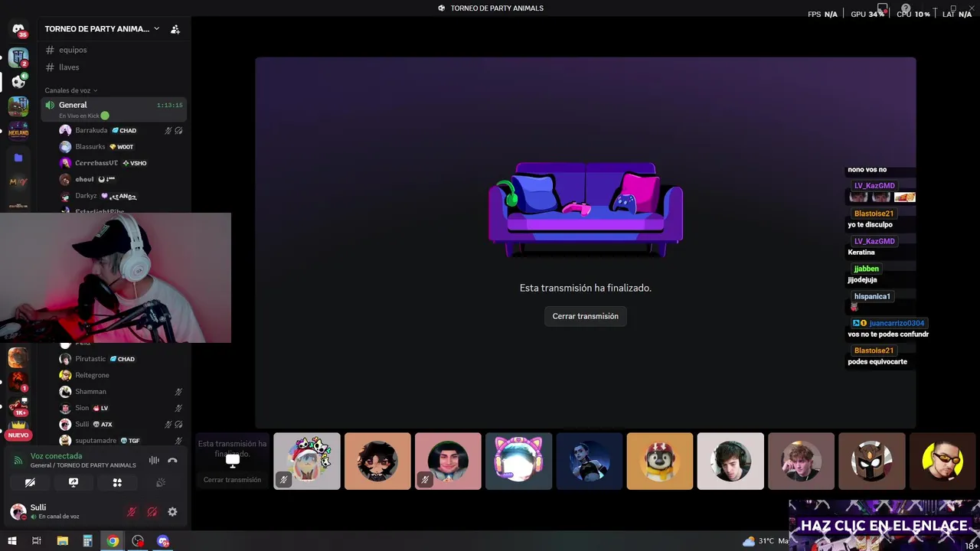The image size is (980, 551).
Task: Click the NUEVO badge in server list
Action: tap(18, 435)
